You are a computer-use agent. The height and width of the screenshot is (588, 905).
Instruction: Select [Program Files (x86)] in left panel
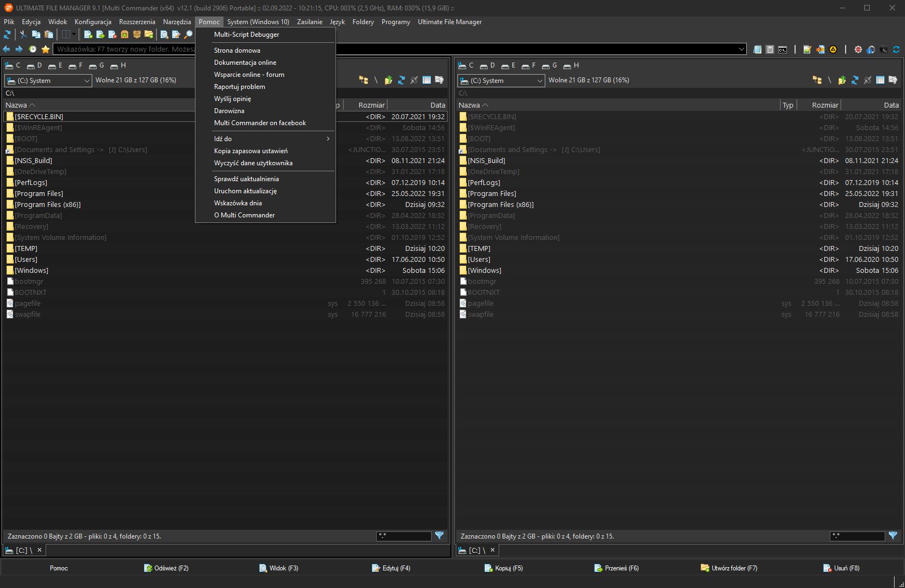225,205
